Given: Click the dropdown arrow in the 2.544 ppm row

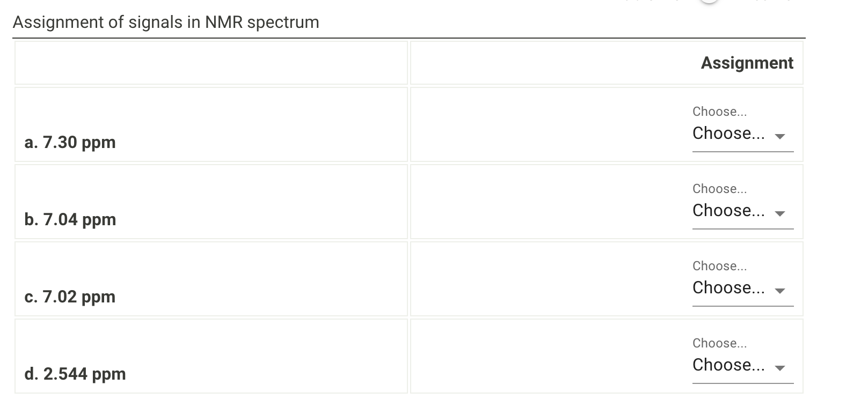Looking at the screenshot, I should 780,368.
